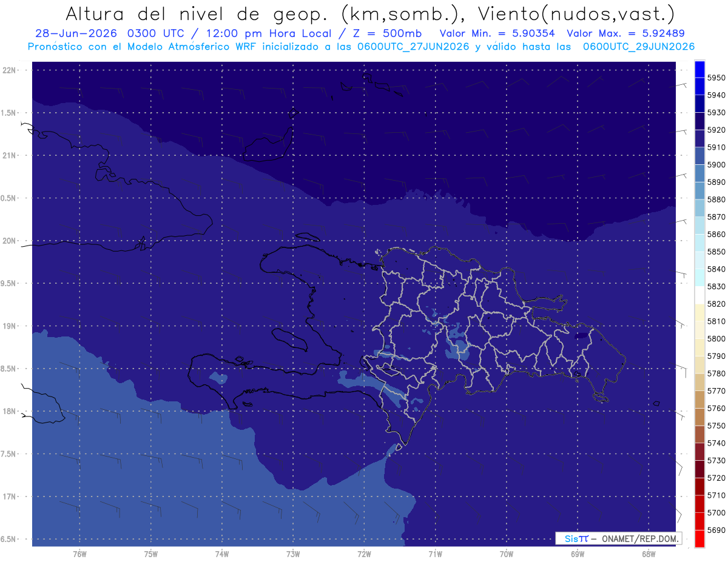Click the '5910' color scale label
Screen dimensions: 728x562
(716, 147)
